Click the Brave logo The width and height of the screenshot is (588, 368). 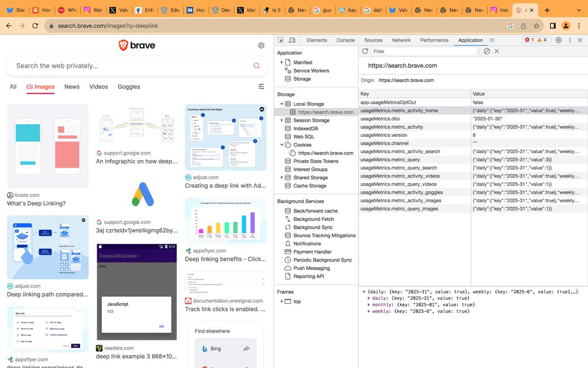(x=137, y=45)
